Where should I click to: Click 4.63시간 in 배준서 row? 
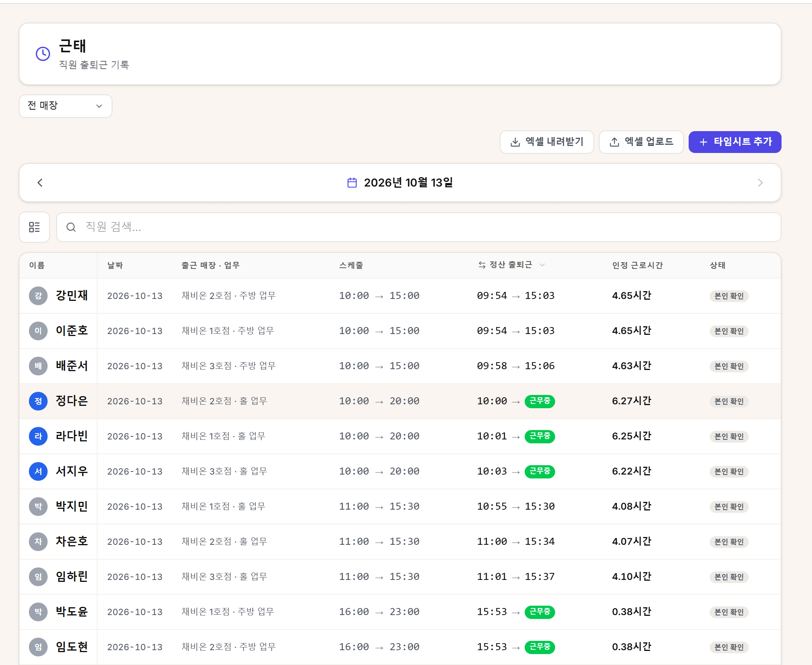[x=632, y=366]
